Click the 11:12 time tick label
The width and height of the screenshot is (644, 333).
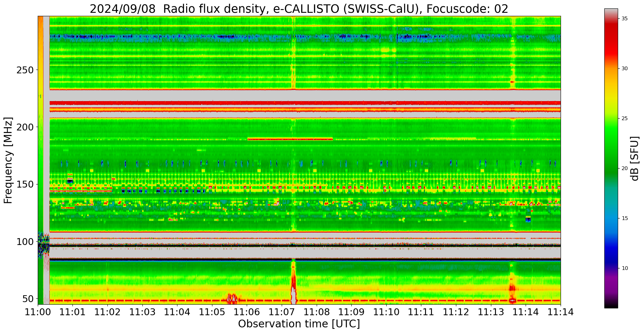point(456,312)
